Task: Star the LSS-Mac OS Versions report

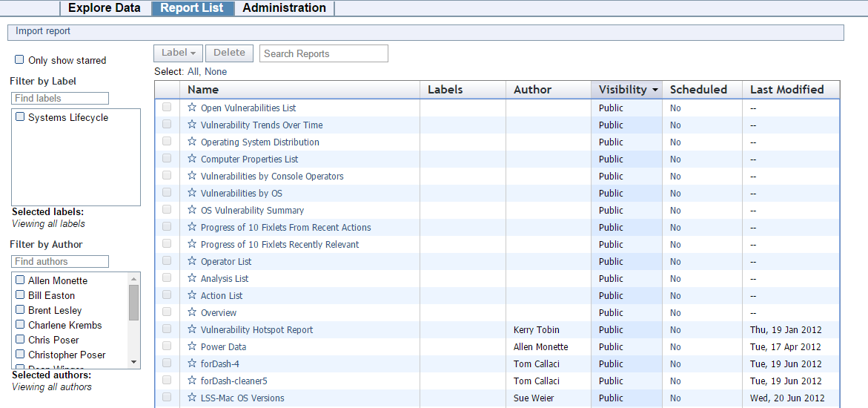Action: [192, 397]
